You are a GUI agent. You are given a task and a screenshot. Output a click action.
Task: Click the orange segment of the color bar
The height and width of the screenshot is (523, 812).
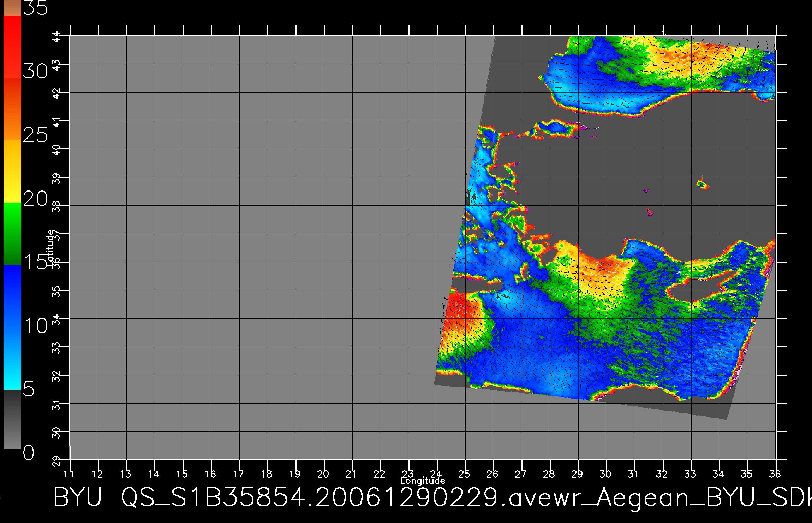pos(12,109)
